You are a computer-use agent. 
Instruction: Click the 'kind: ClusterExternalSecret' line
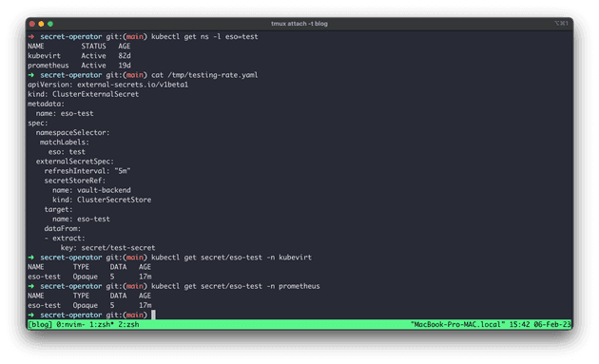coord(84,94)
